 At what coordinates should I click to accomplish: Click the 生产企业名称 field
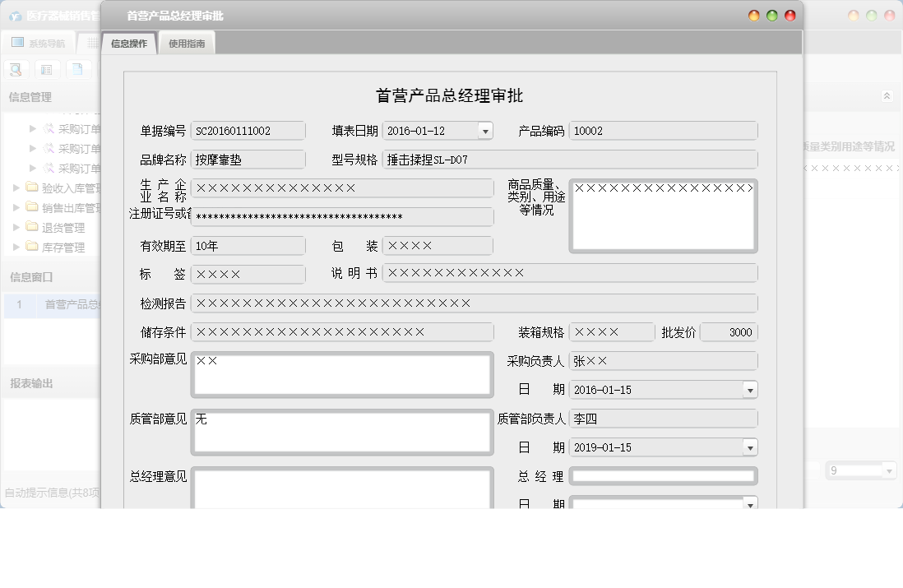click(x=342, y=188)
